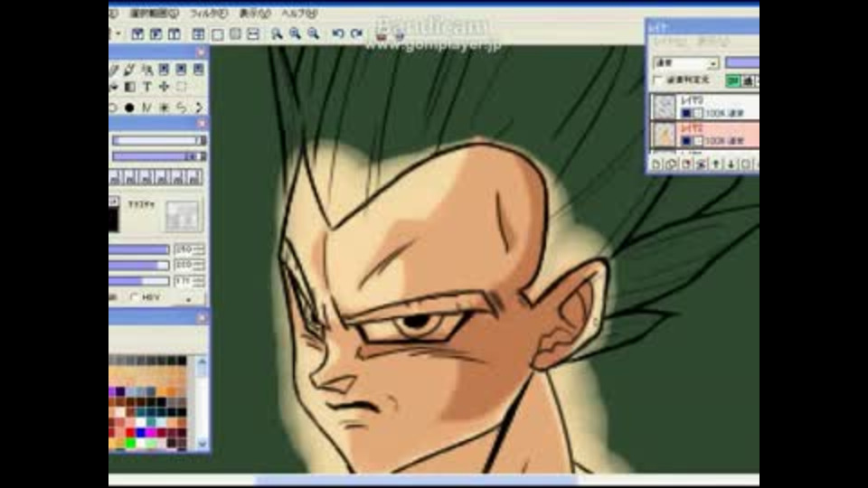The height and width of the screenshot is (488, 868).
Task: Click the grid window-layout toolbar icon
Action: coord(198,34)
